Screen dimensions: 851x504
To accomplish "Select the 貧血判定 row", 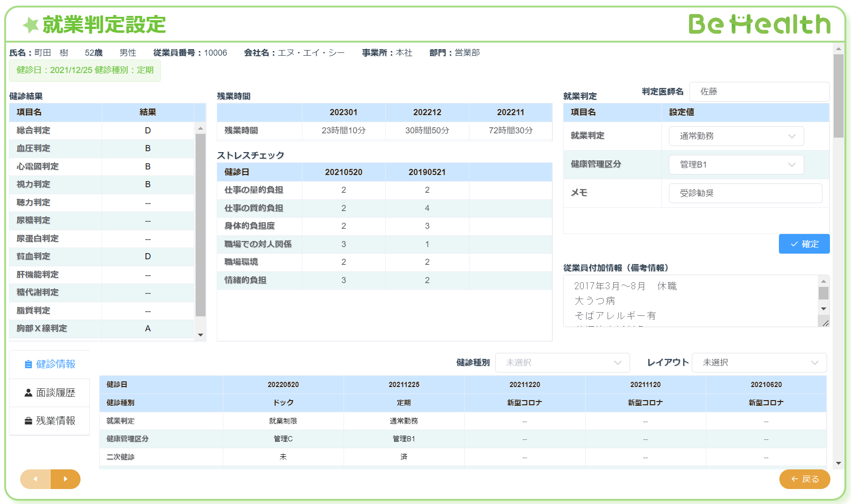I will [x=102, y=256].
